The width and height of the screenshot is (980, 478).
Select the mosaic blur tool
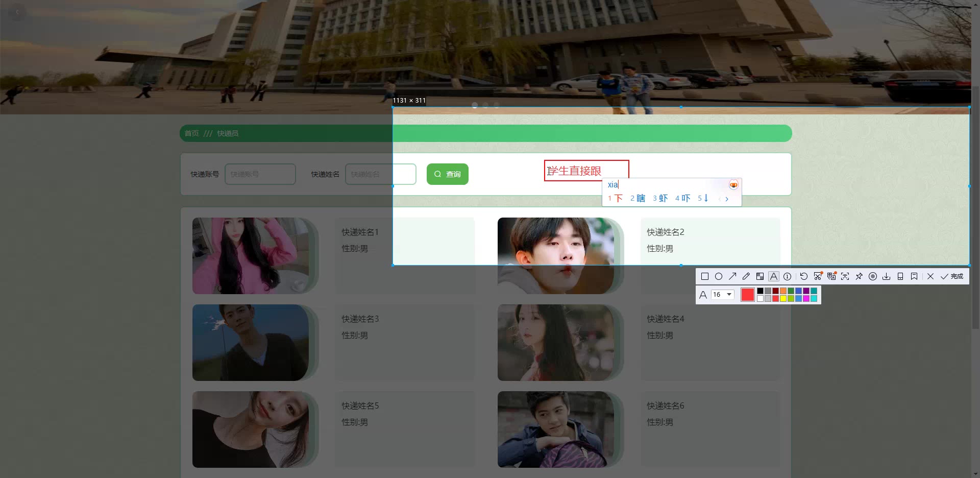(x=760, y=276)
